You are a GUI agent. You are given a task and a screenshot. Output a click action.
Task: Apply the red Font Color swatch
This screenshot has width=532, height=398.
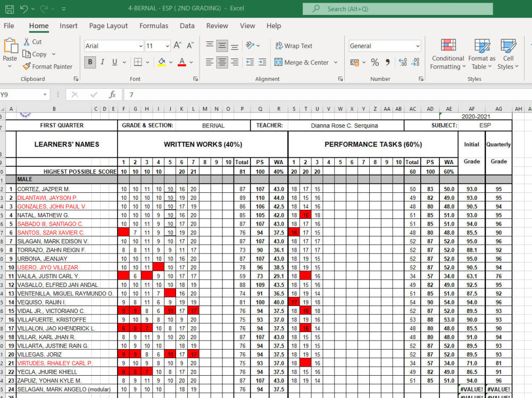coord(182,62)
